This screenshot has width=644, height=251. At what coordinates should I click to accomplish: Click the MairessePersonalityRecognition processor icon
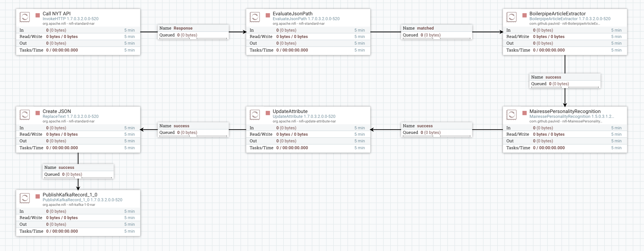click(512, 115)
